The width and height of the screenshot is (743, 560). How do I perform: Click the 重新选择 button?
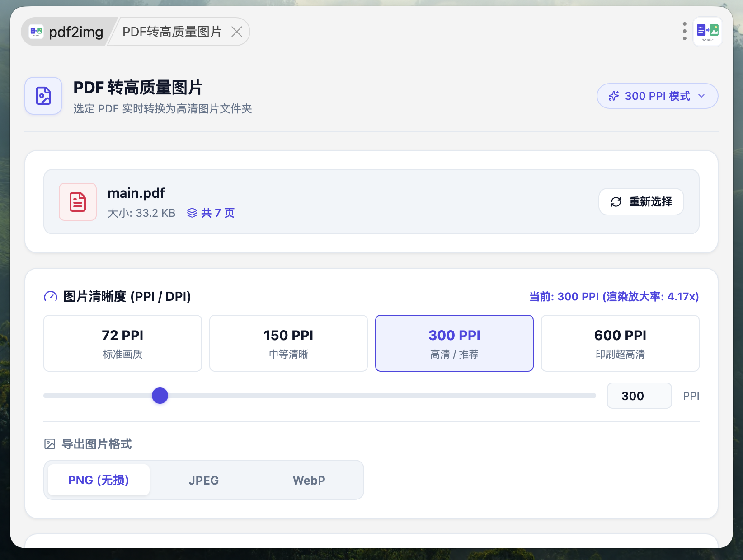(x=641, y=202)
